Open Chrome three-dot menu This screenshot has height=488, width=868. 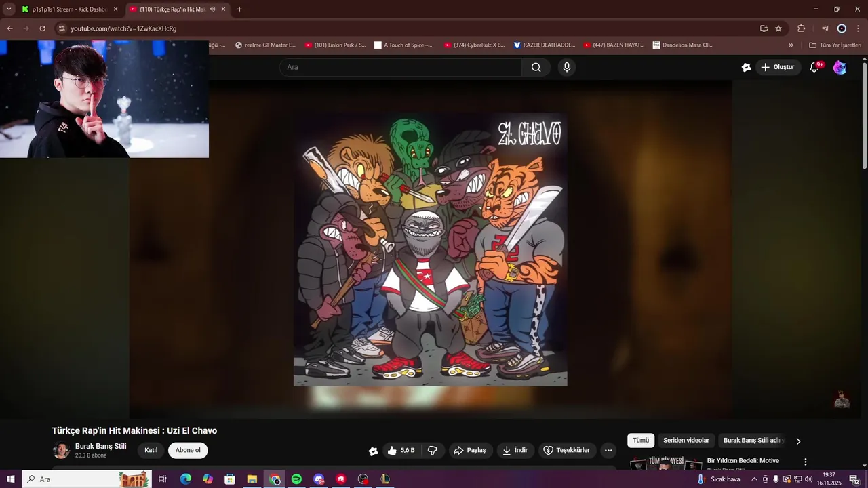pos(856,28)
